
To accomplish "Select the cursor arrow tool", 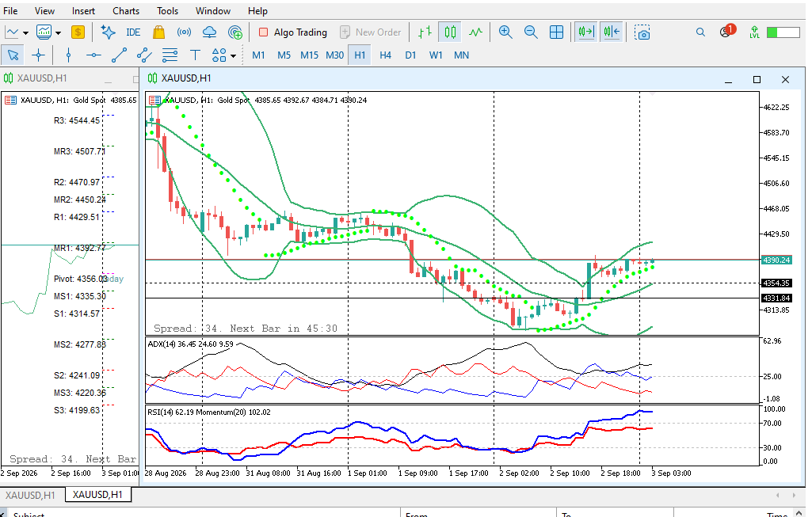I will tap(13, 55).
